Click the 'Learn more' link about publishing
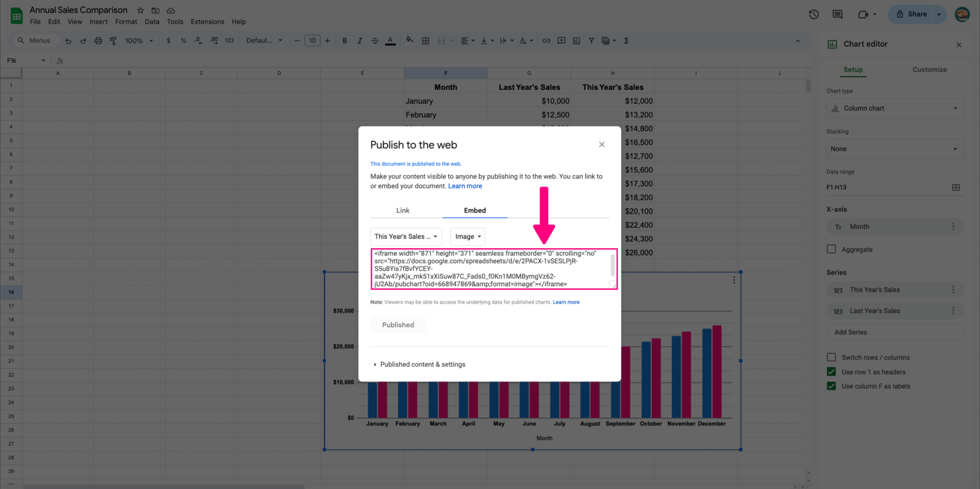Image resolution: width=980 pixels, height=489 pixels. point(465,186)
